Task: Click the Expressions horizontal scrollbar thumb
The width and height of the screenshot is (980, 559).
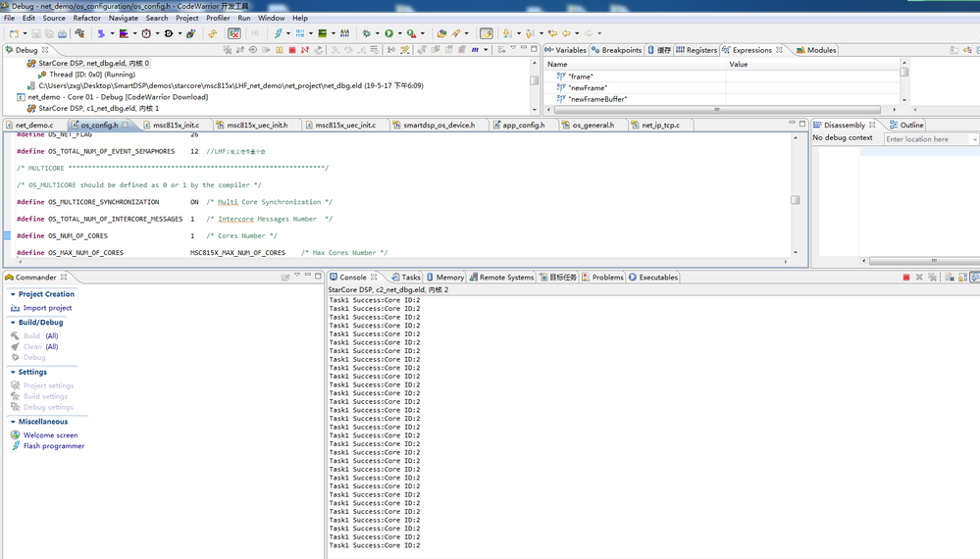Action: pyautogui.click(x=717, y=109)
